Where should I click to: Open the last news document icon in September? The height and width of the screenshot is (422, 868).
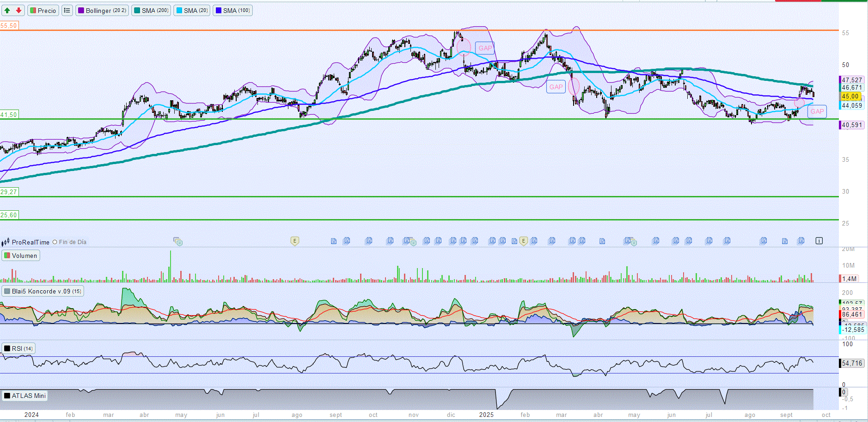tap(801, 241)
